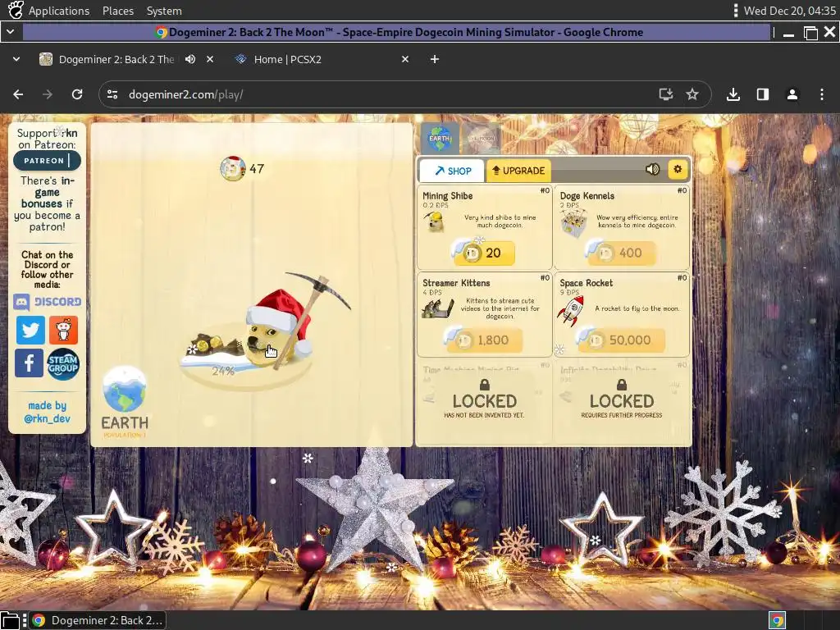Click the Space Rocket title text
The height and width of the screenshot is (630, 840).
(x=586, y=283)
